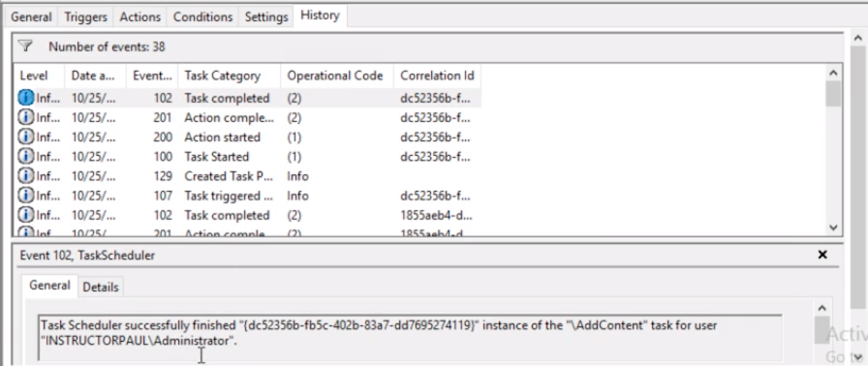This screenshot has height=366, width=868.
Task: Click info icon of Action started row
Action: point(26,137)
